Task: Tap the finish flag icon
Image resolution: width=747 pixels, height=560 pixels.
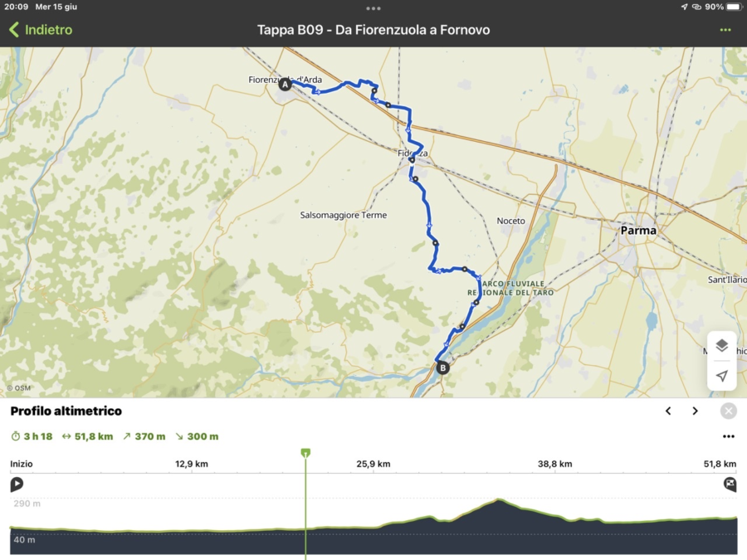Action: point(730,485)
